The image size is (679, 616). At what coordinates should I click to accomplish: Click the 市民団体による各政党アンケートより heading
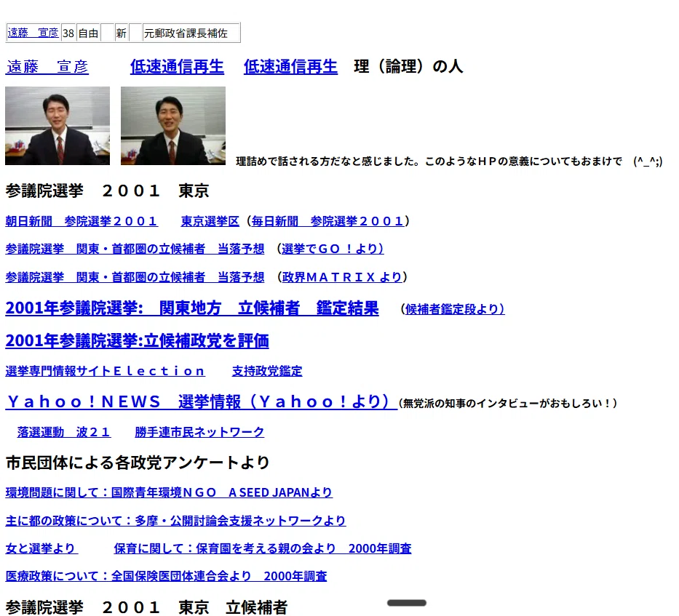[x=138, y=463]
